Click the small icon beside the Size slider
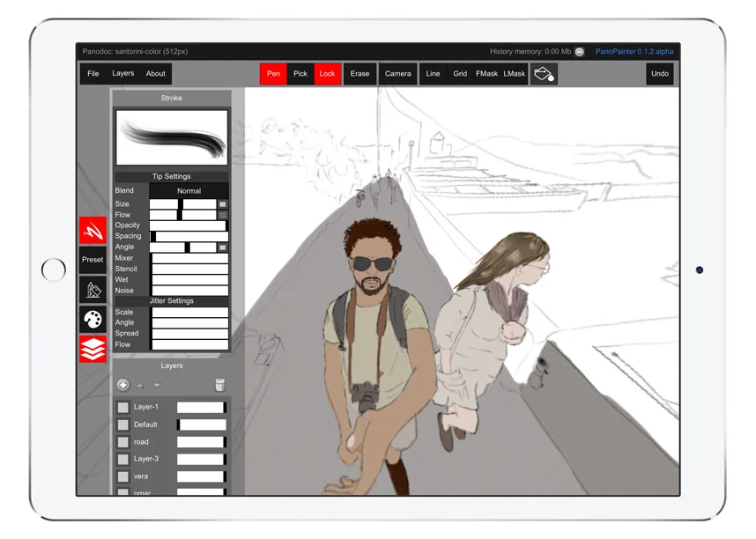This screenshot has width=756, height=539. click(x=223, y=204)
